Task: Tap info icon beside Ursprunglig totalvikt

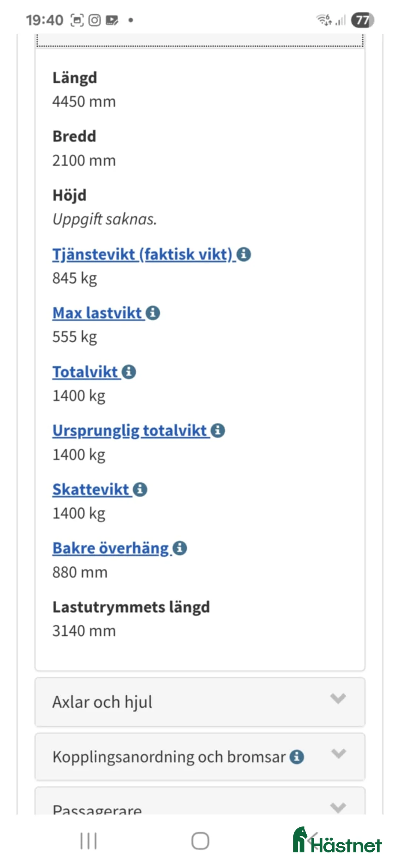Action: pos(218,430)
